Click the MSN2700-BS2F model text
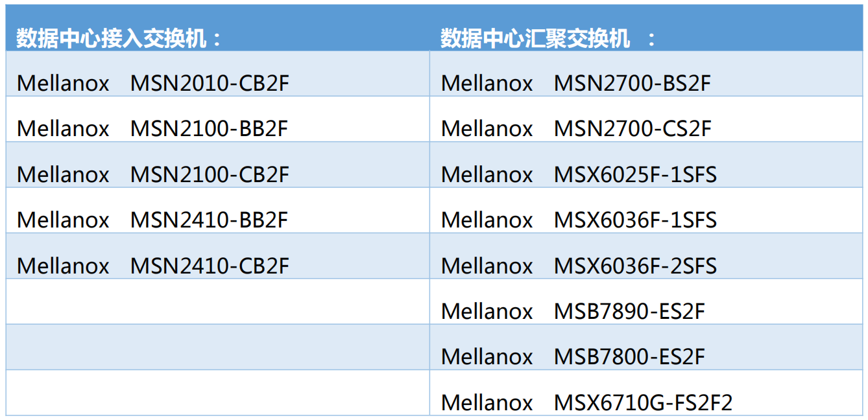Viewport: 868px width, 420px height. (x=633, y=83)
